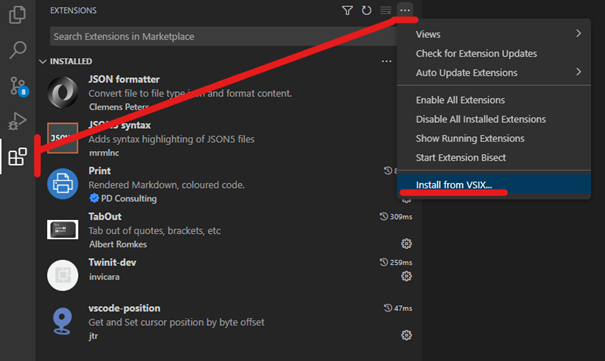Click publisher name jtr

click(93, 336)
